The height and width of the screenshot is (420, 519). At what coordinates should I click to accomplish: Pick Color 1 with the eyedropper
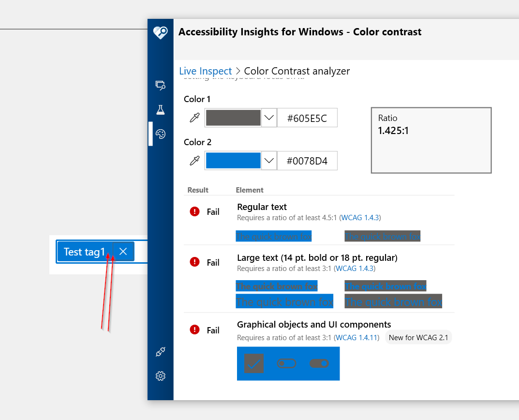[194, 118]
